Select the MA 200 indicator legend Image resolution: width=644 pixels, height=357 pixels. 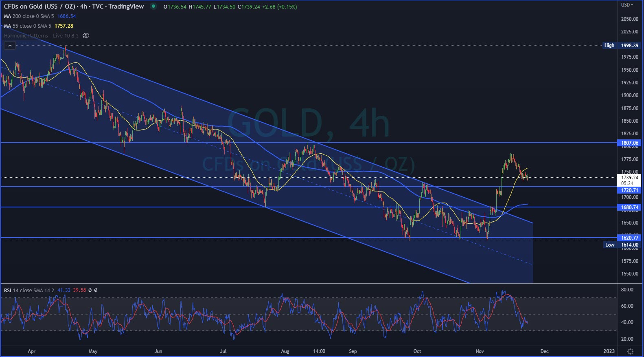(28, 16)
